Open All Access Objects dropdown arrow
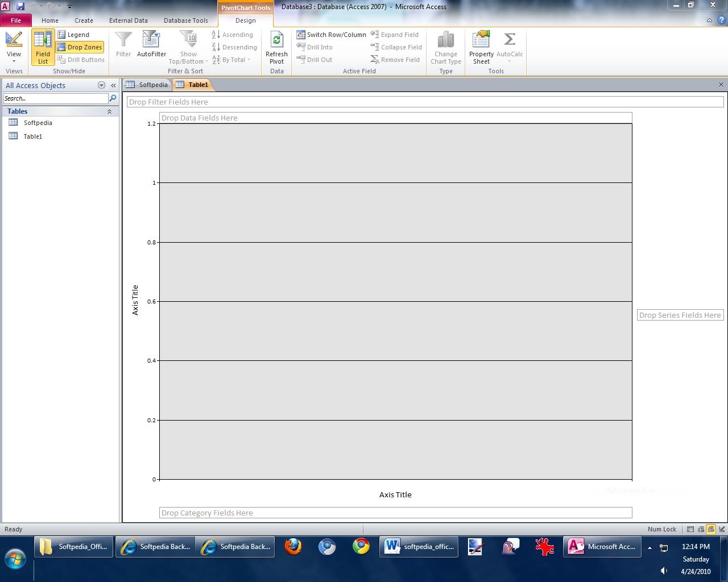 click(x=101, y=85)
